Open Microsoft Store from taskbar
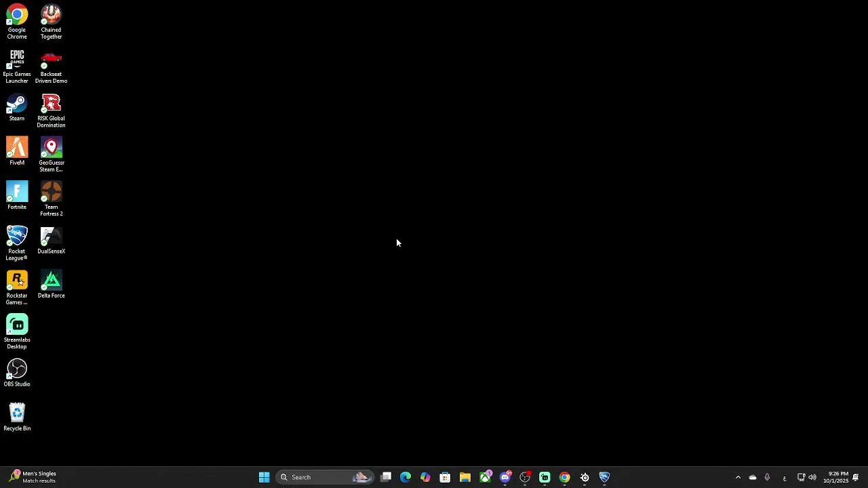 coord(445,477)
